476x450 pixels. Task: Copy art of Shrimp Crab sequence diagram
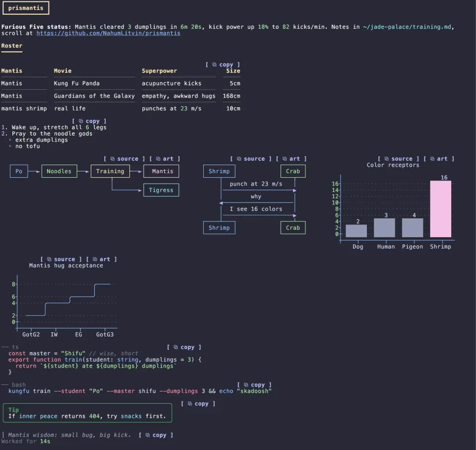(292, 159)
